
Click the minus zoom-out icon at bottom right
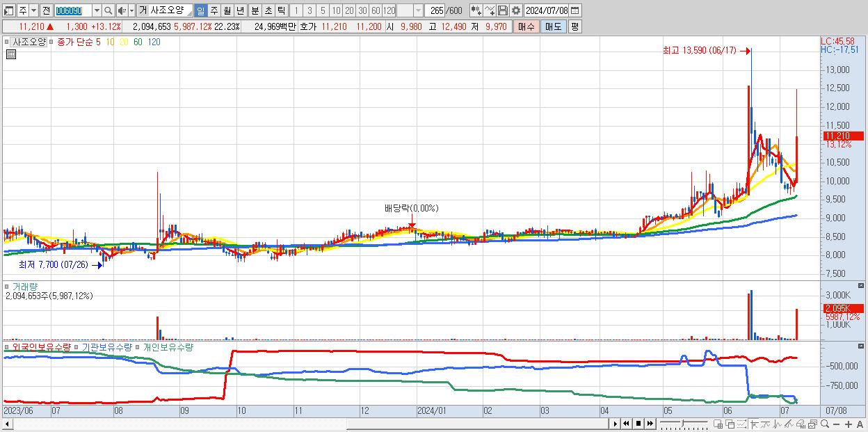[x=836, y=424]
